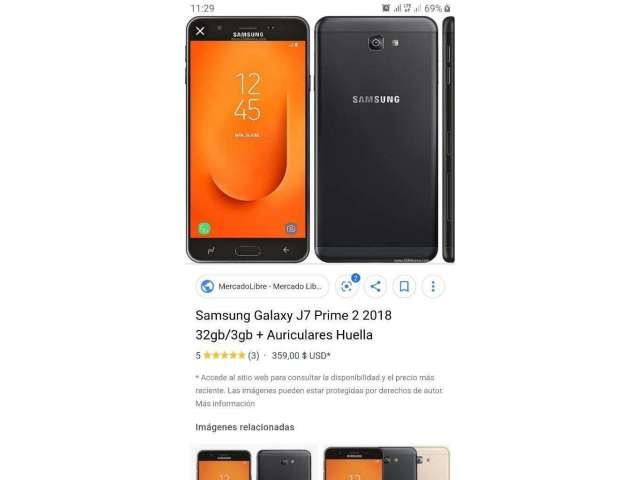Save image with the bookmark icon
Viewport: 640px width, 480px height.
coord(404,286)
